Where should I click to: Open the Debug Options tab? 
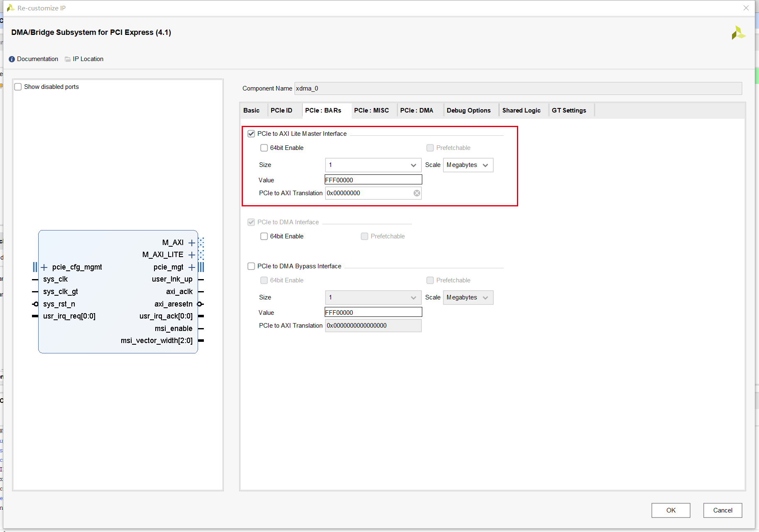[x=468, y=110]
